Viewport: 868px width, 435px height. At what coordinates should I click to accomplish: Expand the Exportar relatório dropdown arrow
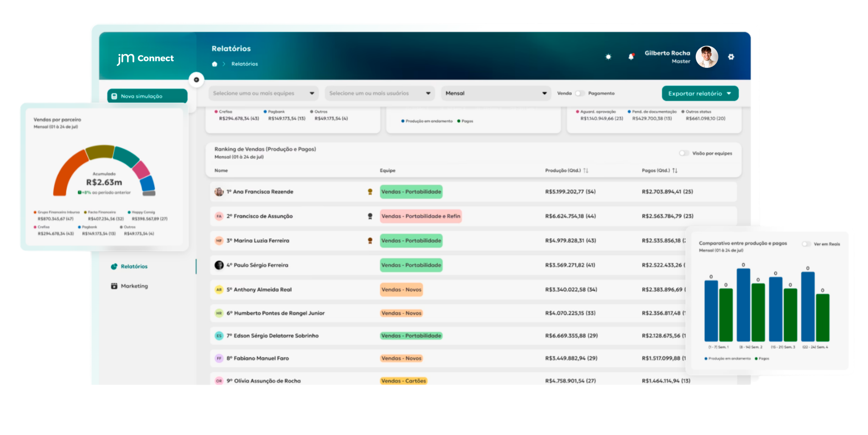point(729,93)
